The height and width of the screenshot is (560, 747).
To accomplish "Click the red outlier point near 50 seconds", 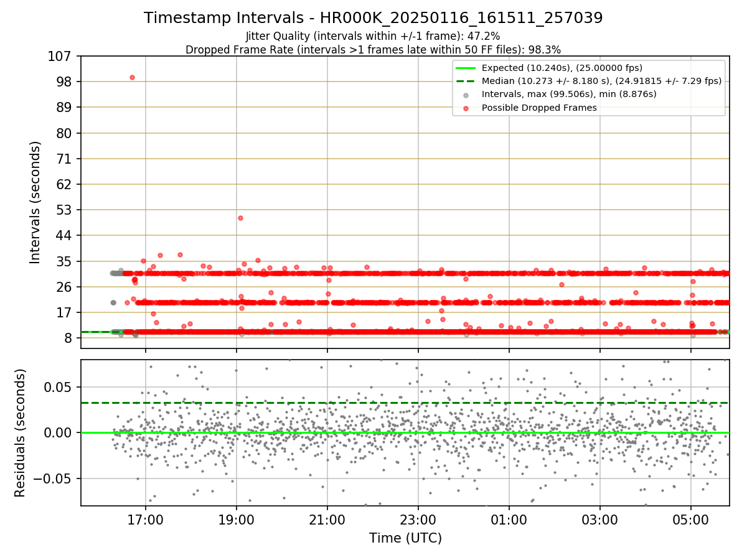I will 240,218.
